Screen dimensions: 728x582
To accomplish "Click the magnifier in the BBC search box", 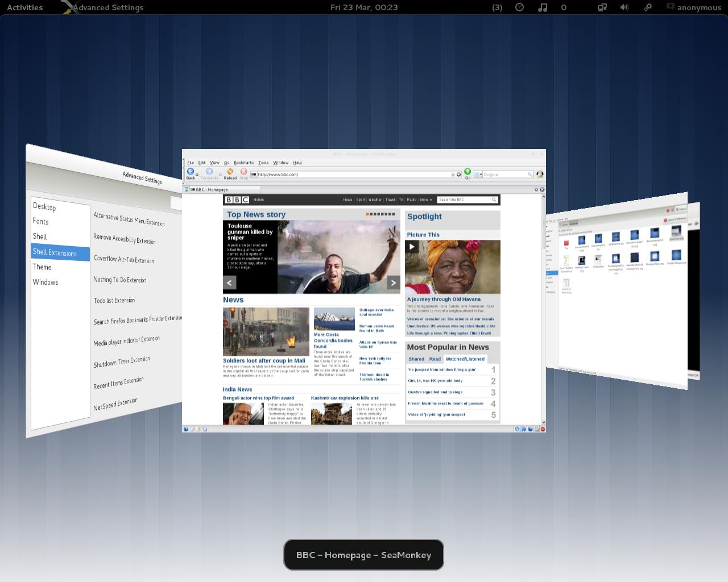I will [494, 199].
